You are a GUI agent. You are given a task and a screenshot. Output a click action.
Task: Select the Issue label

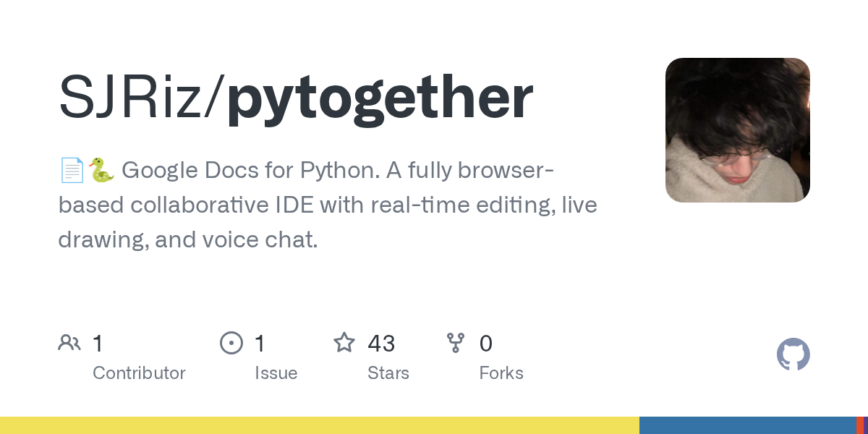tap(276, 373)
